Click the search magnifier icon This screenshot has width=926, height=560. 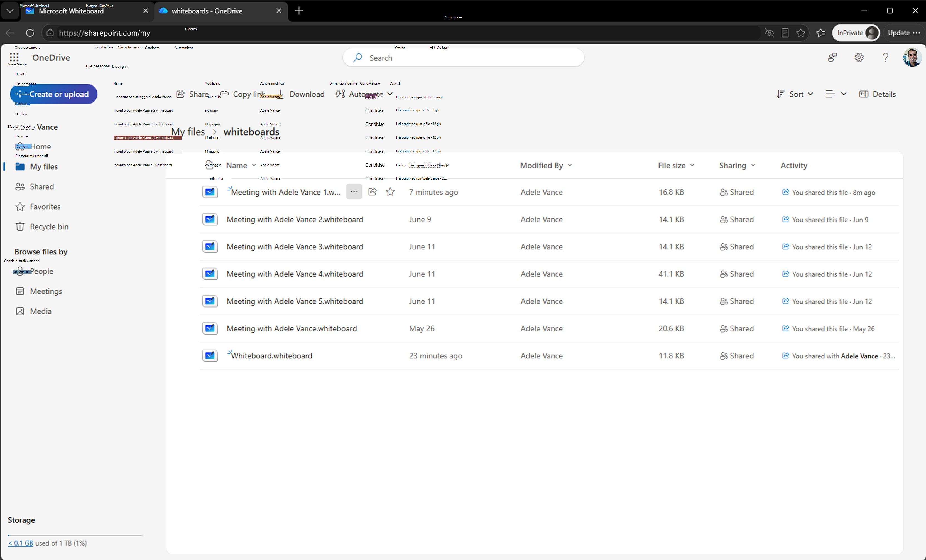click(357, 57)
